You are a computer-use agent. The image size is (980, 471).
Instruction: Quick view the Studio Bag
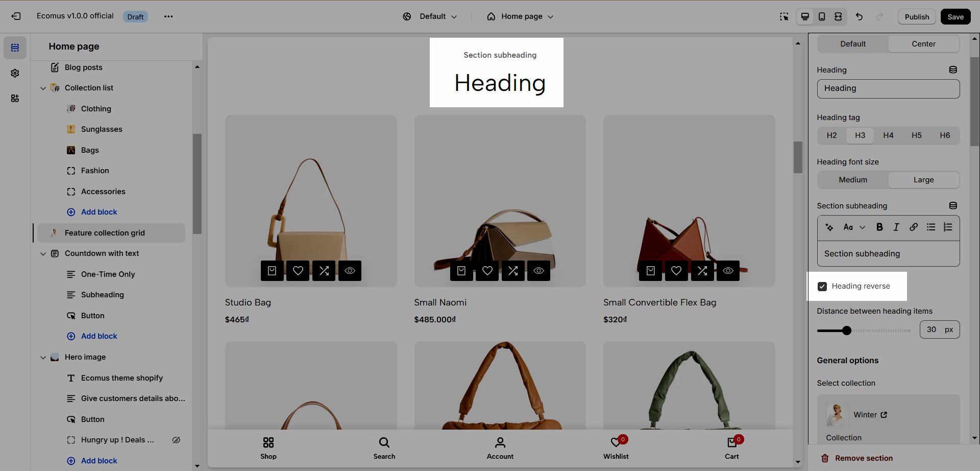pos(350,271)
